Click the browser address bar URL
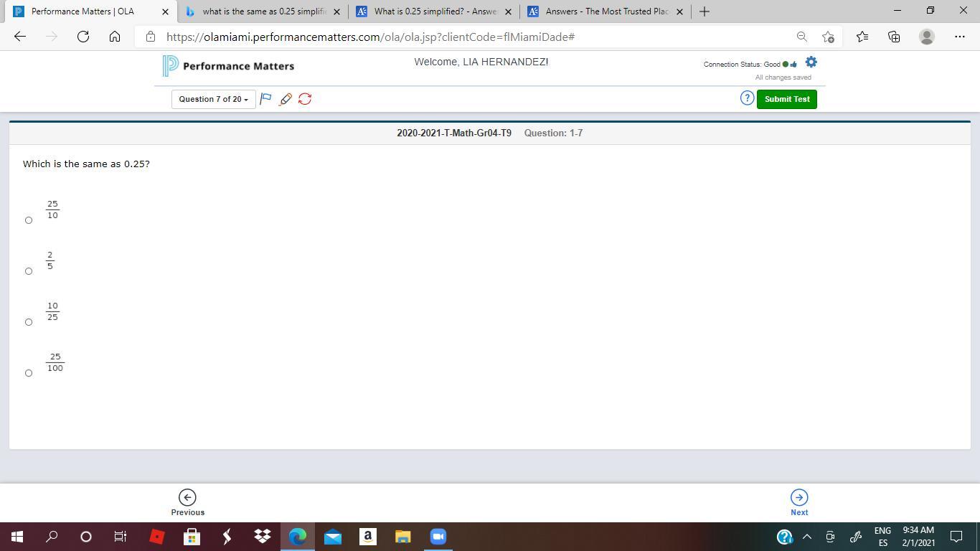 click(x=370, y=37)
